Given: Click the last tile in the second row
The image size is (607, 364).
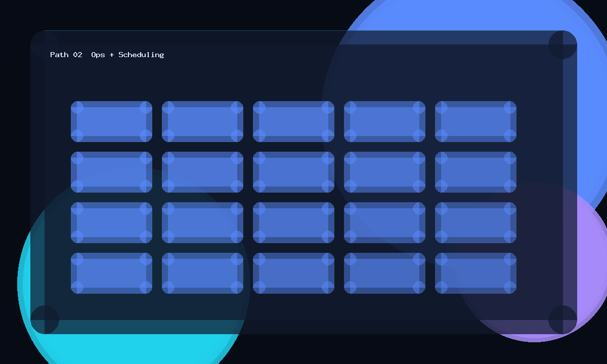Looking at the screenshot, I should pyautogui.click(x=475, y=172).
